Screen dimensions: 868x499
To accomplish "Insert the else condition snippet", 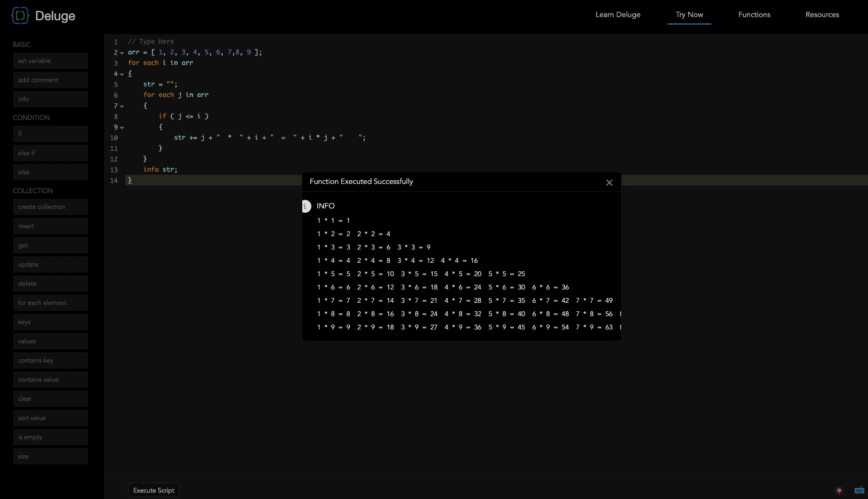I will click(x=51, y=172).
